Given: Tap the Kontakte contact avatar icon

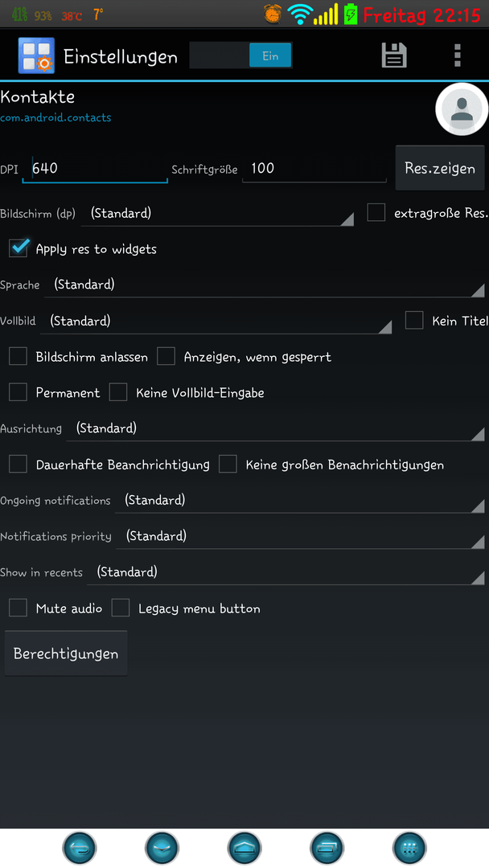Looking at the screenshot, I should point(462,109).
